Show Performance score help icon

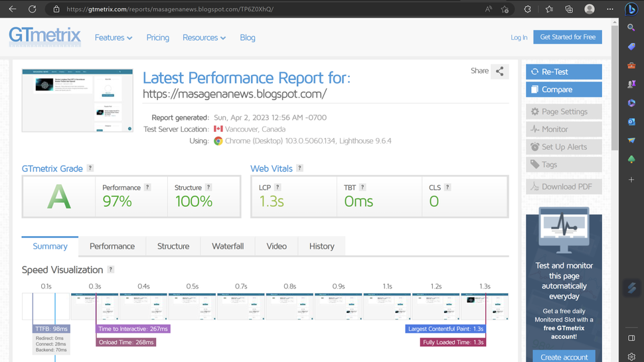(147, 187)
